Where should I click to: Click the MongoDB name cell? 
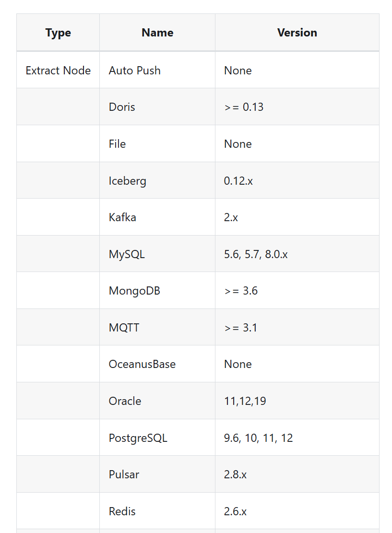[x=134, y=291]
